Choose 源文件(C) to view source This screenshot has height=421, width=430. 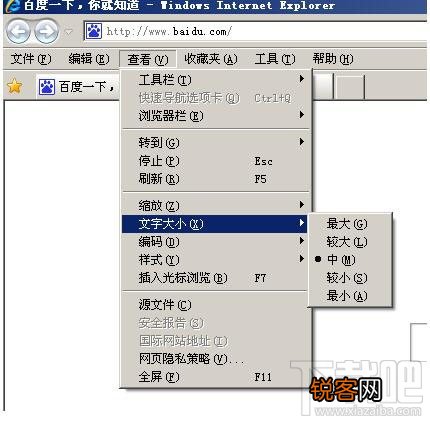click(215, 305)
